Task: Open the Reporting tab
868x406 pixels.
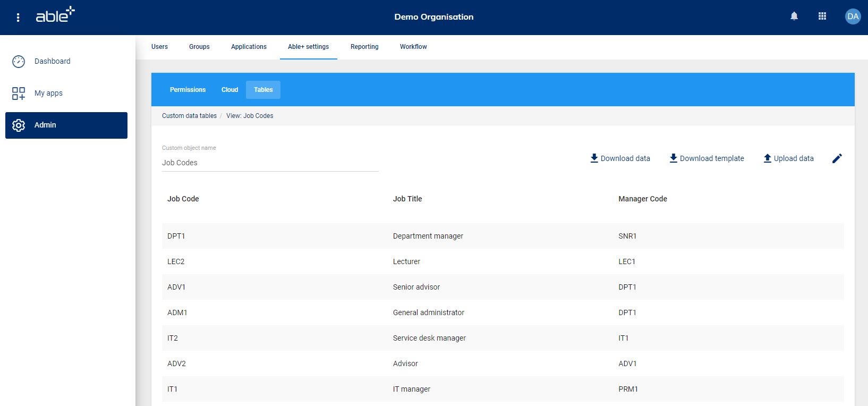Action: click(x=364, y=47)
